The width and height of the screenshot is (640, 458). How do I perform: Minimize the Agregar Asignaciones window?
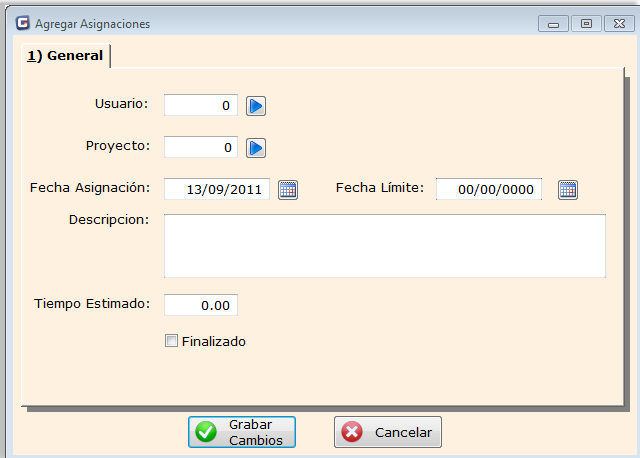coord(553,23)
